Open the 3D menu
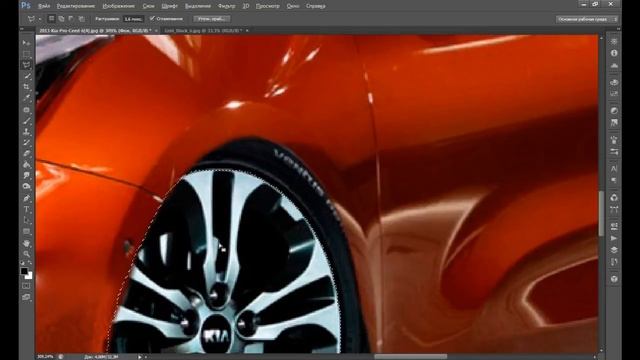This screenshot has height=360, width=640. pyautogui.click(x=246, y=6)
